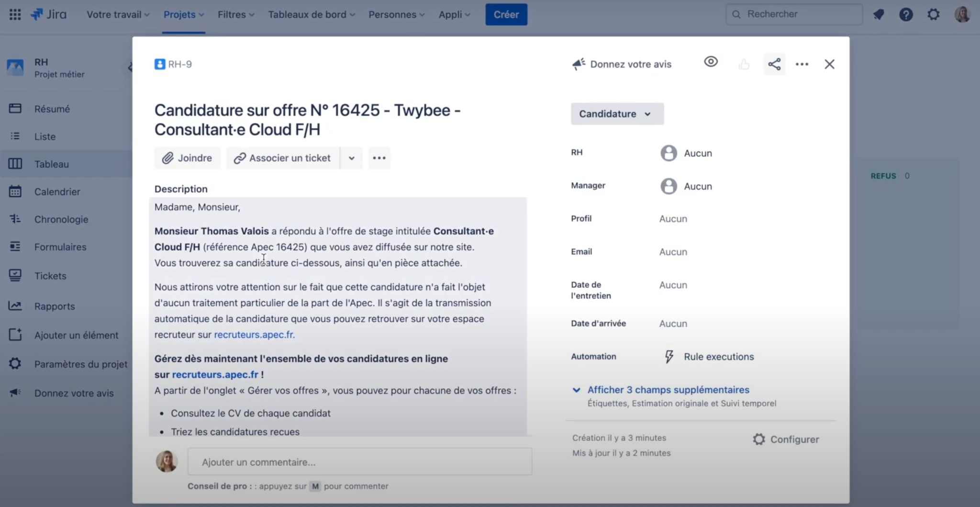This screenshot has height=507, width=980.
Task: Click the Rechercher search box
Action: tap(794, 14)
